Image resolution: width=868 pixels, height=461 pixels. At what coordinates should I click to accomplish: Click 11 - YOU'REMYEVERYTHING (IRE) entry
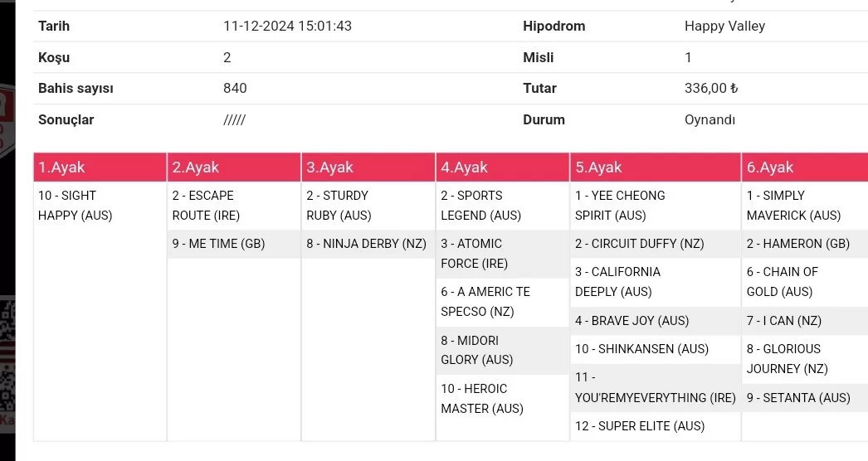point(655,388)
